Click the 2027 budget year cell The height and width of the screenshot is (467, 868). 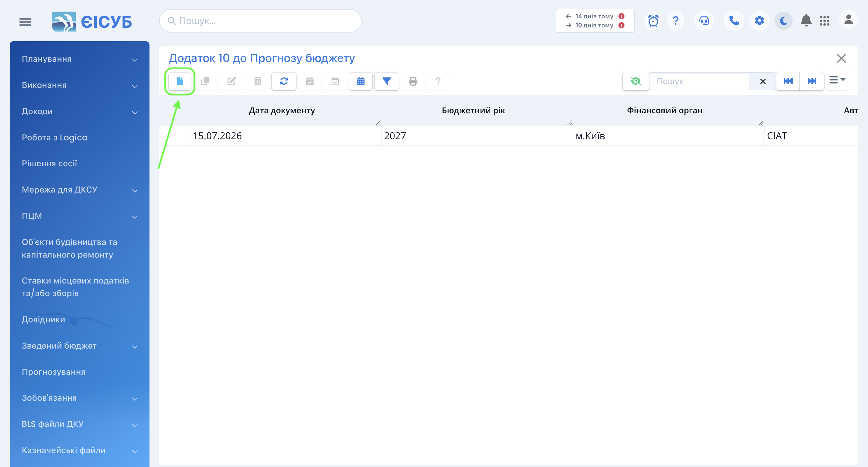click(x=476, y=136)
